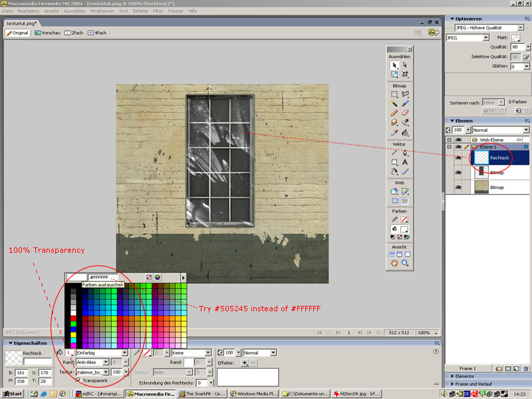Image resolution: width=532 pixels, height=399 pixels.
Task: Switch to the Vorschau preview tab
Action: coord(47,33)
